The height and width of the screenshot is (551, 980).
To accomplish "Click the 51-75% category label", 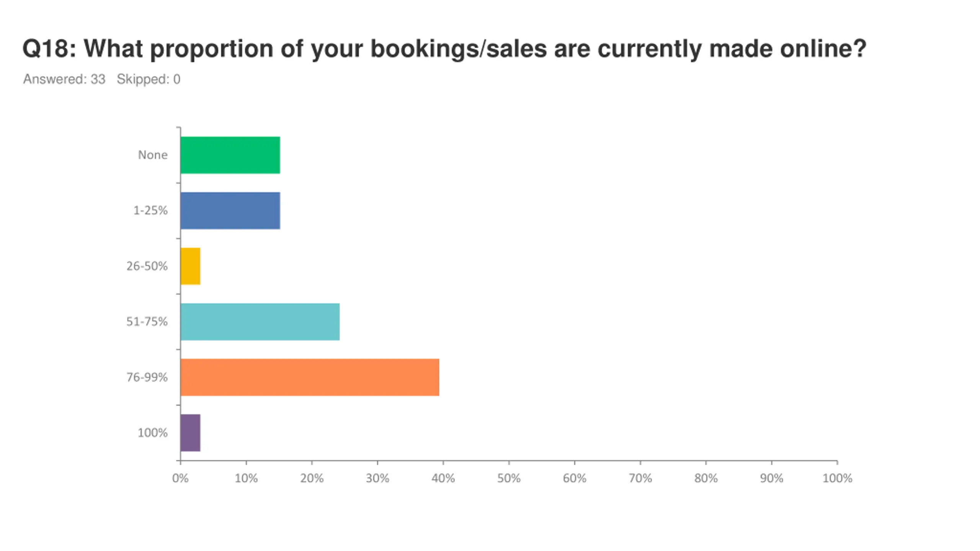I will [x=147, y=321].
